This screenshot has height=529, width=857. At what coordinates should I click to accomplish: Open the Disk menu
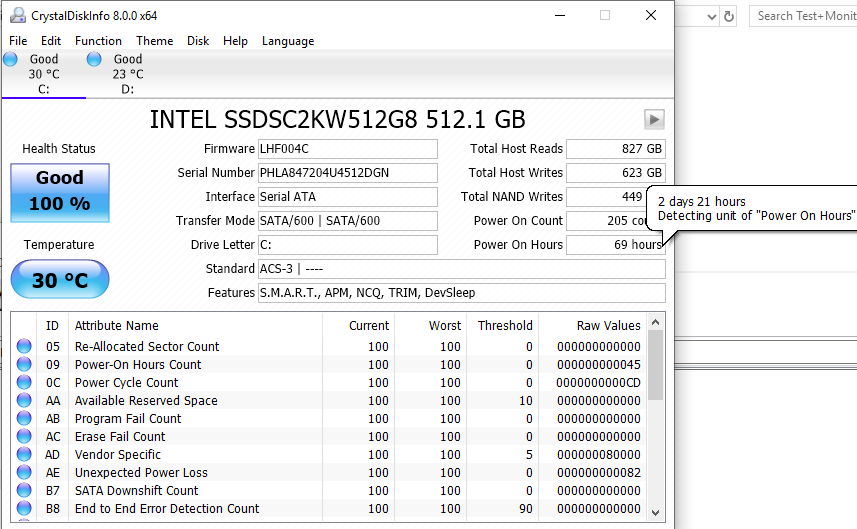pyautogui.click(x=198, y=41)
